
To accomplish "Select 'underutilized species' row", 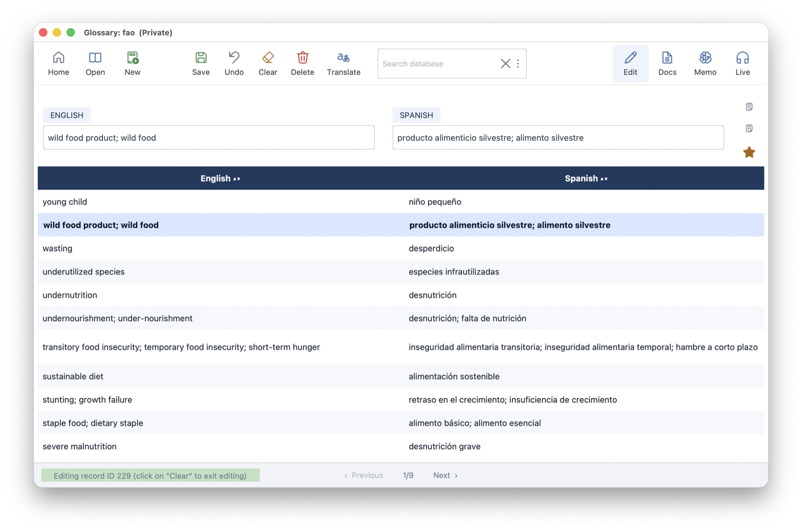I will click(401, 272).
